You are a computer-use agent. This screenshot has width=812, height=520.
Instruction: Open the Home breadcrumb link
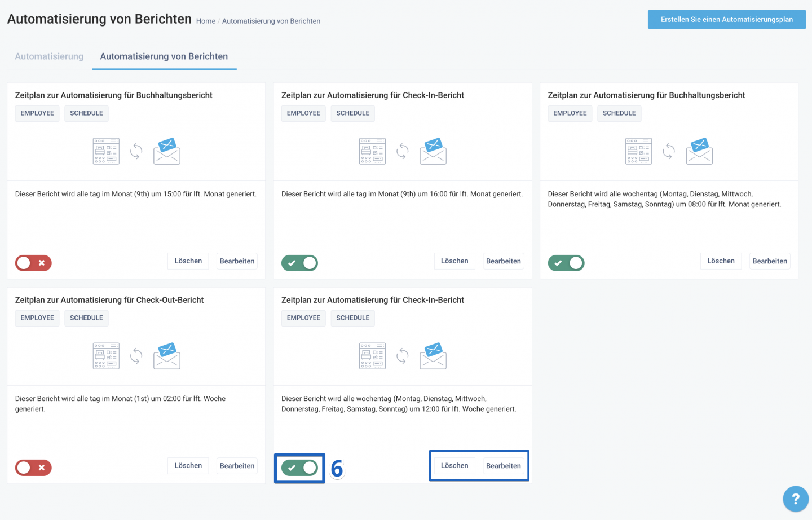pyautogui.click(x=206, y=21)
